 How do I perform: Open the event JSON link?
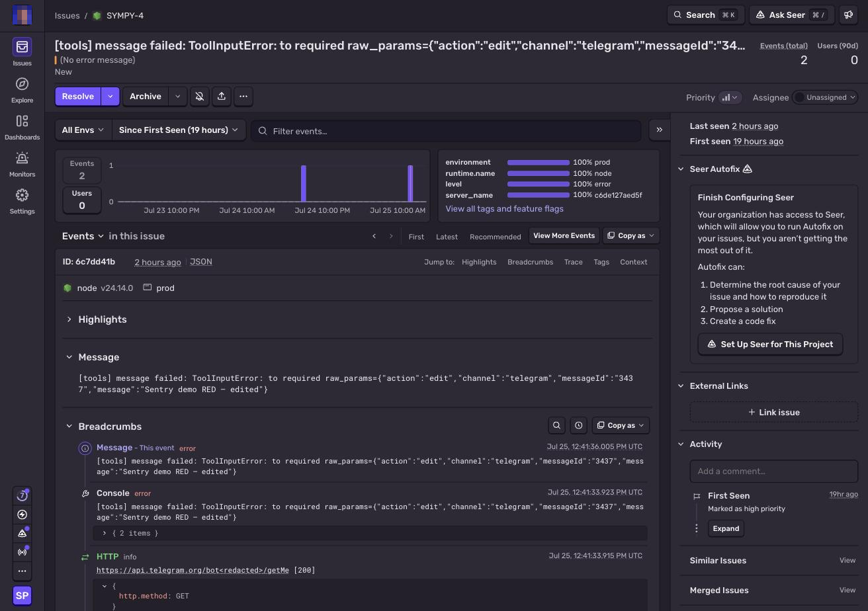pyautogui.click(x=201, y=262)
